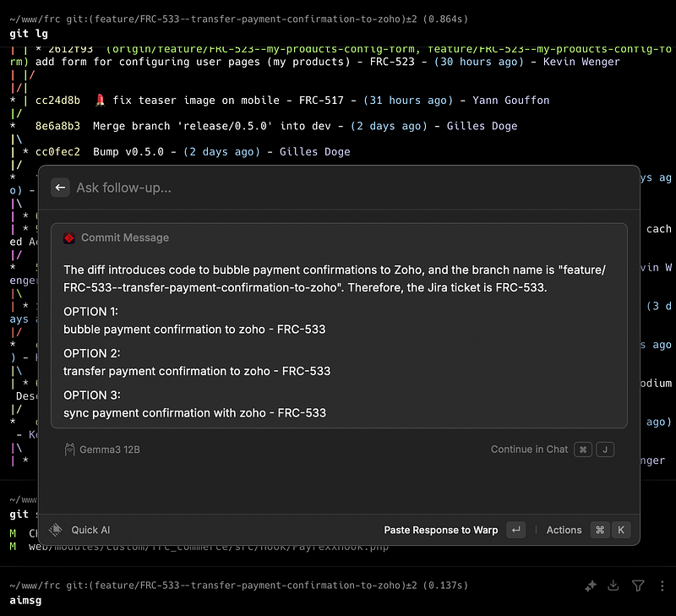Click the Bump v0.5.0 commit message
This screenshot has width=676, height=616.
[128, 152]
